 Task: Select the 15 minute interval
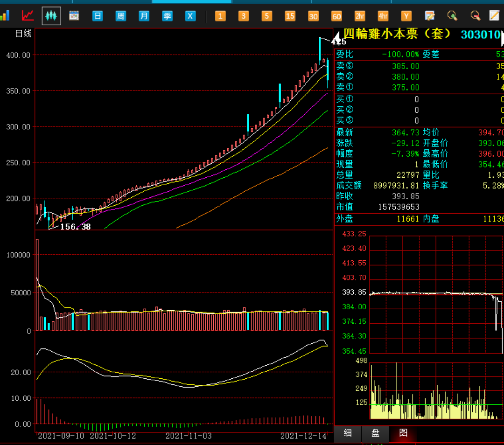(290, 16)
